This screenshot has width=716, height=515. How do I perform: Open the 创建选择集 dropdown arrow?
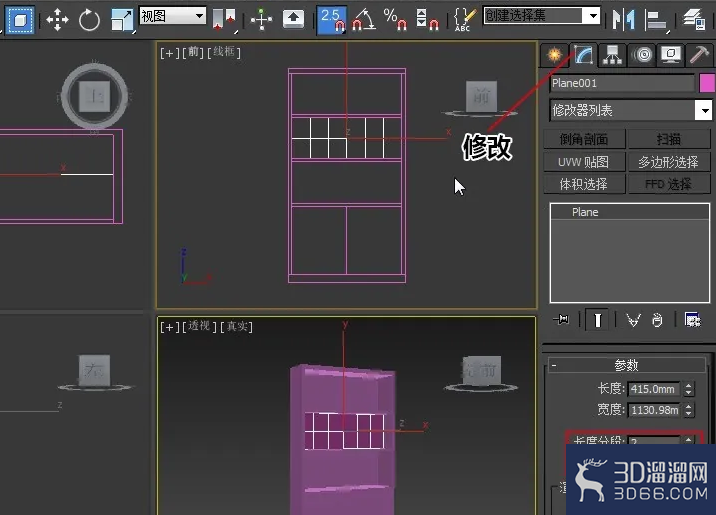[593, 16]
